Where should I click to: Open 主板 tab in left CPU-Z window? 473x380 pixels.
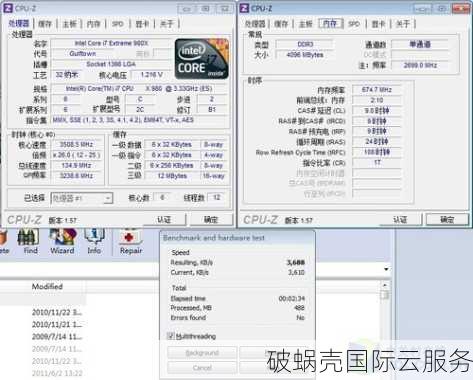click(69, 24)
